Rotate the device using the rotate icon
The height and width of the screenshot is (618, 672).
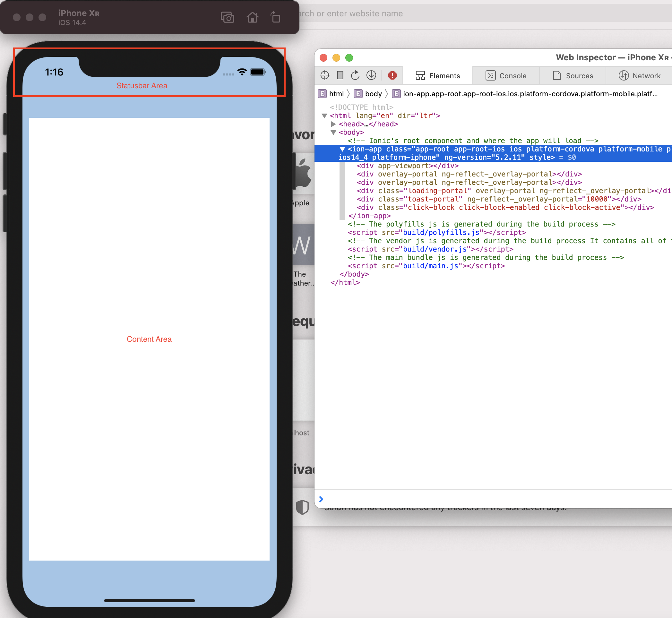coord(275,17)
